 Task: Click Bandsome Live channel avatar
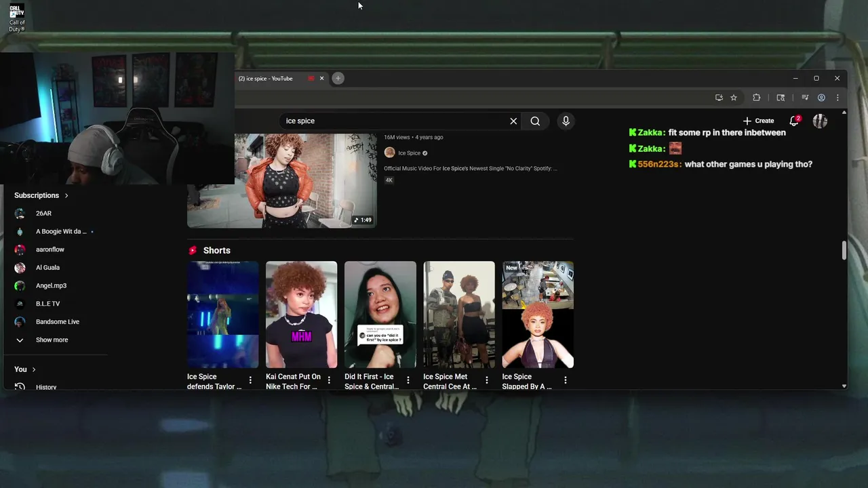coord(20,321)
